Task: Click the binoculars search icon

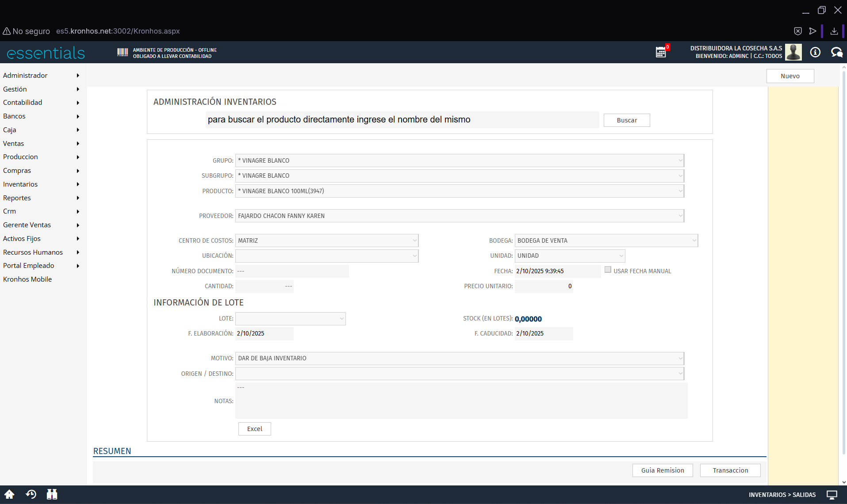Action: [52, 494]
